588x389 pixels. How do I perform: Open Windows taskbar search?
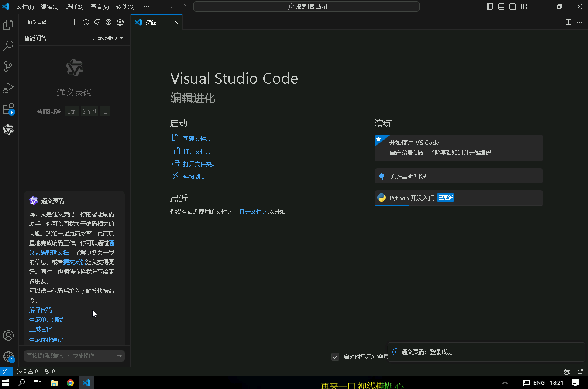21,383
